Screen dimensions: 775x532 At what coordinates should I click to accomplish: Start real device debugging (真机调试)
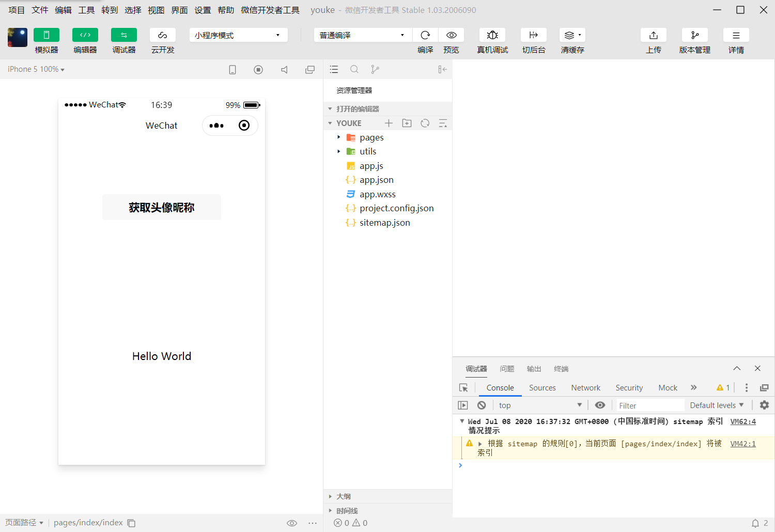(x=492, y=35)
